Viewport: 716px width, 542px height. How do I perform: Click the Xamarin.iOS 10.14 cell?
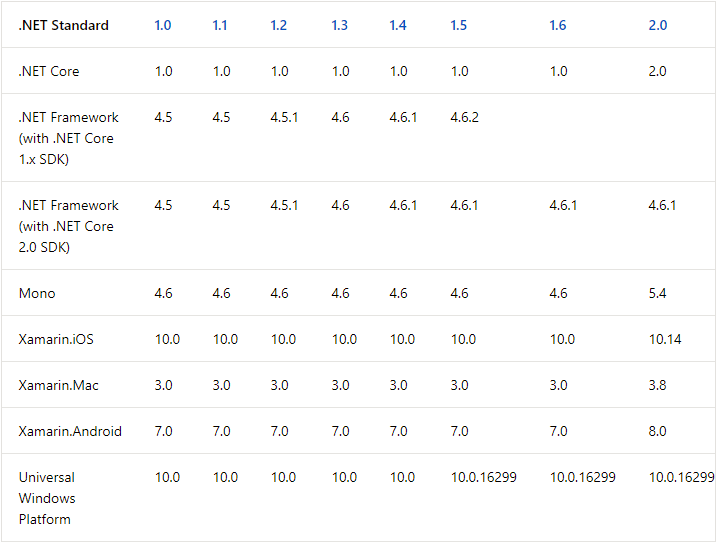point(665,339)
